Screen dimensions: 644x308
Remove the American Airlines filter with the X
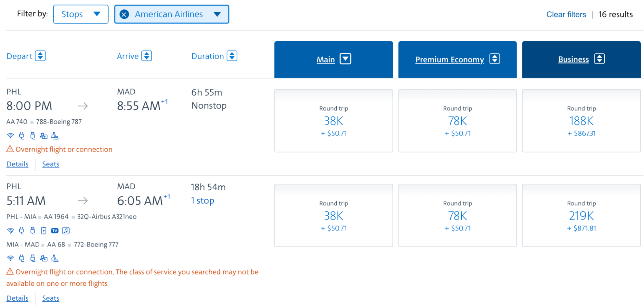[x=124, y=14]
